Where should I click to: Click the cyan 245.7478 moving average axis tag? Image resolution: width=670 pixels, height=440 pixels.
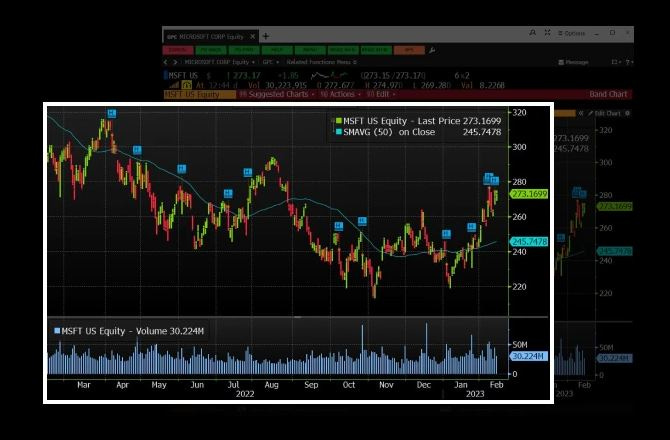point(529,242)
